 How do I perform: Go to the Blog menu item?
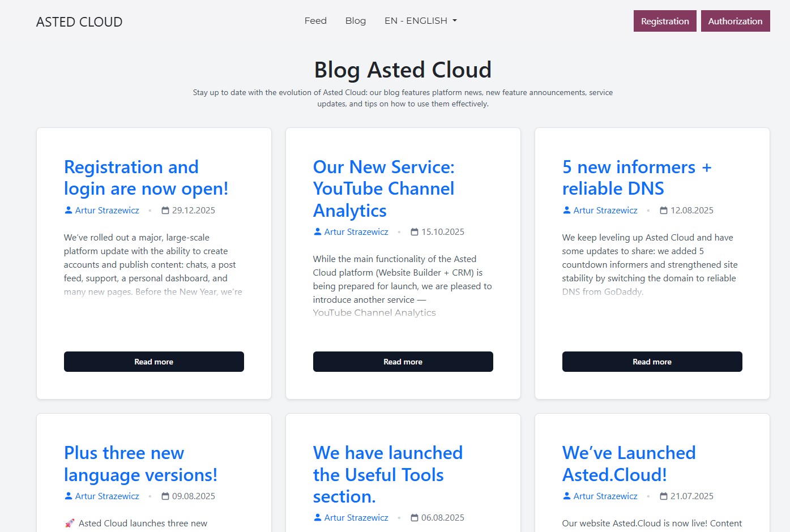pos(356,21)
